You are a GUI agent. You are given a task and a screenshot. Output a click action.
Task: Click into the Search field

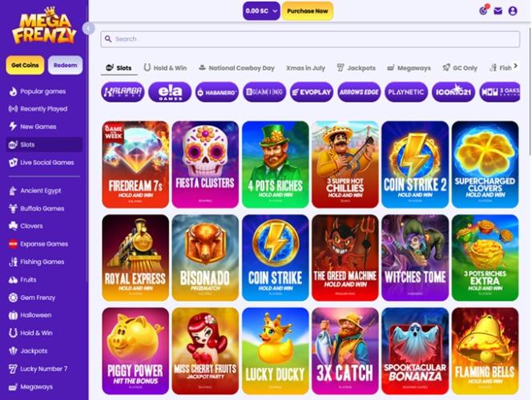310,39
